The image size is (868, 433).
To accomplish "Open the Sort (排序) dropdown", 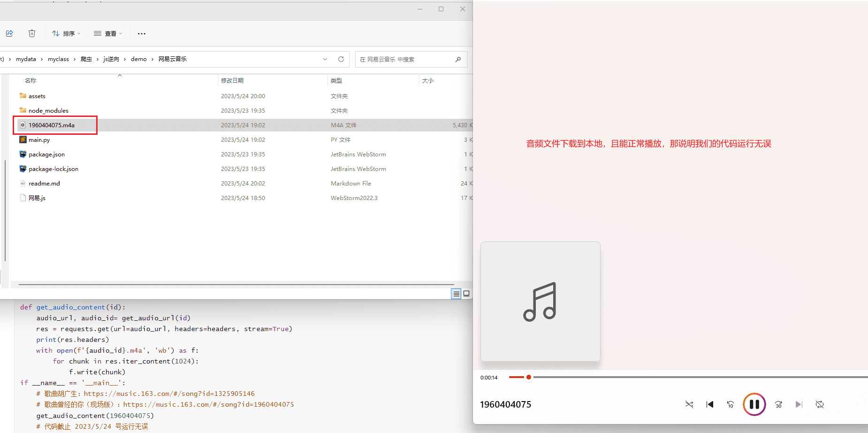I will pyautogui.click(x=66, y=33).
